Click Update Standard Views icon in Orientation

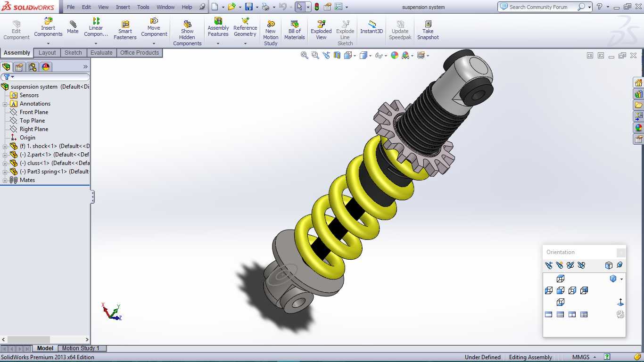tap(570, 265)
